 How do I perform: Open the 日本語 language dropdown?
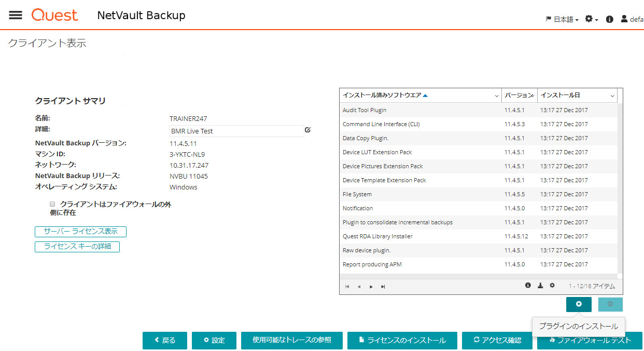(562, 19)
